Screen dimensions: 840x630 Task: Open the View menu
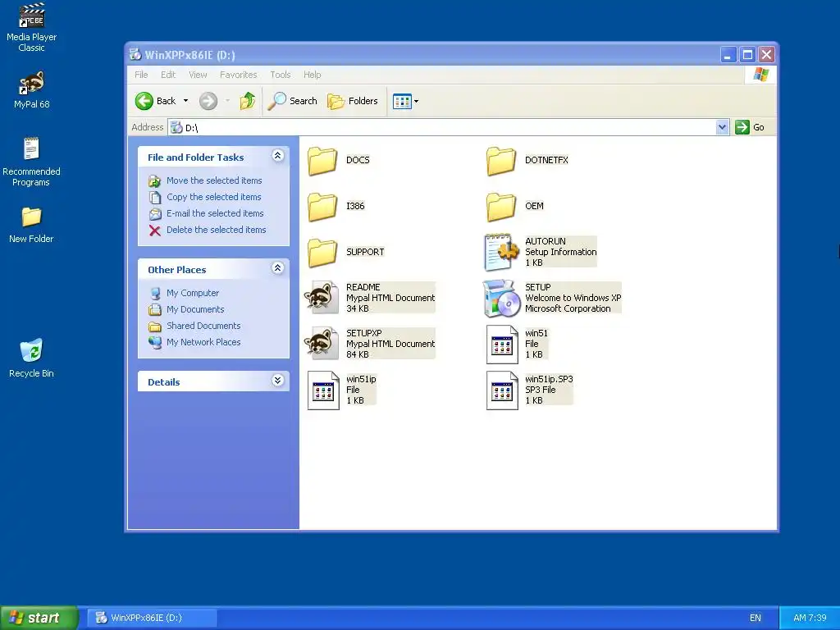click(198, 75)
